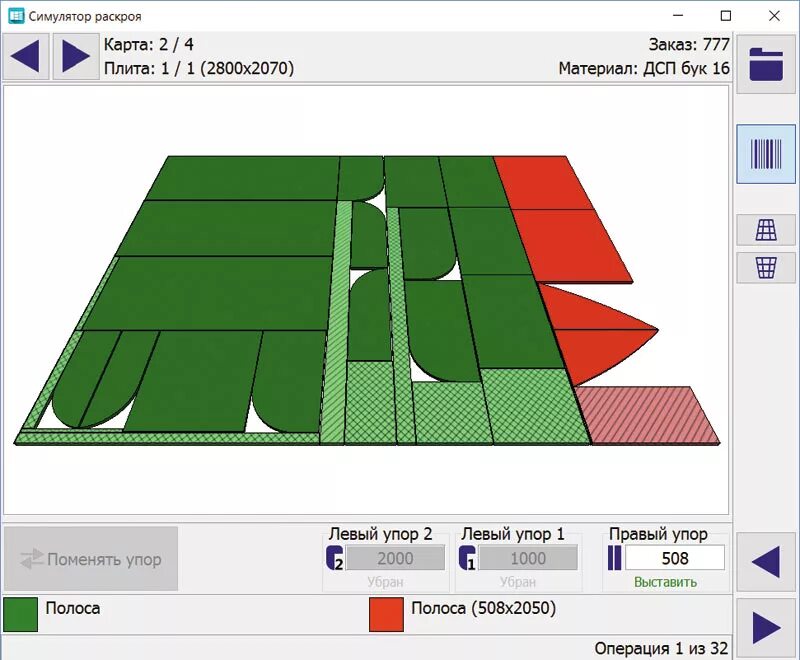Click the Плита: 1 / 1 (2800x2070) text
The image size is (800, 660).
point(199,68)
